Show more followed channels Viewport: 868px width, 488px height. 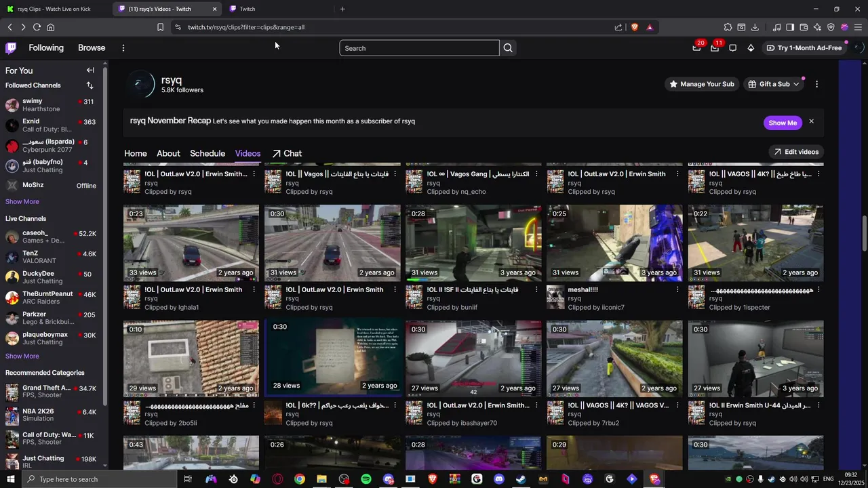tap(22, 201)
